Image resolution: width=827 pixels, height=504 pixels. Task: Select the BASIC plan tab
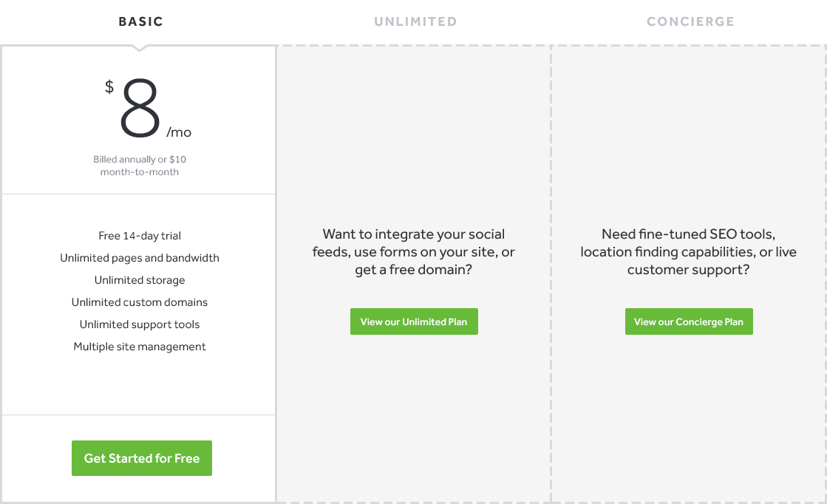[x=140, y=21]
